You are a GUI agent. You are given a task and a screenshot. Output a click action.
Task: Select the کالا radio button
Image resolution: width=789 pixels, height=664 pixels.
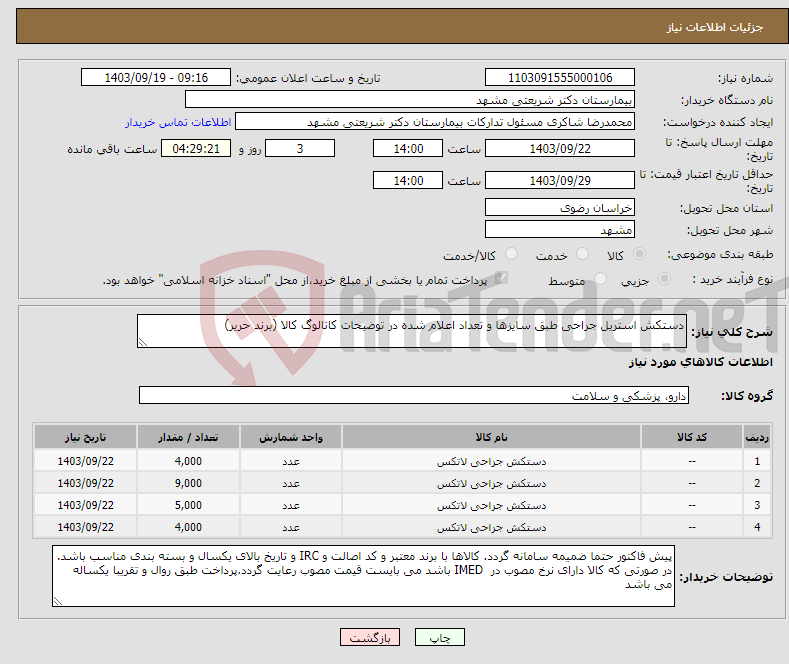click(x=639, y=254)
